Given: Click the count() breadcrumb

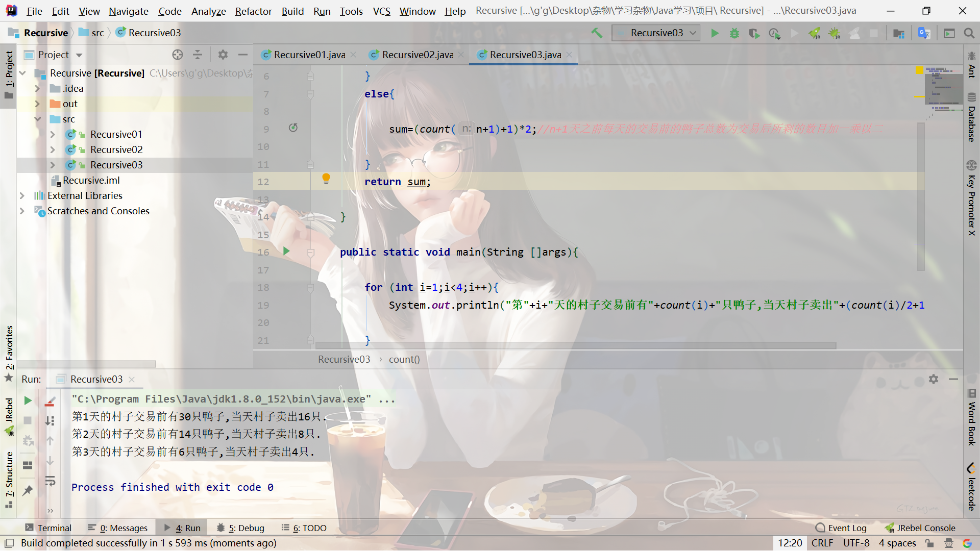Looking at the screenshot, I should 404,360.
